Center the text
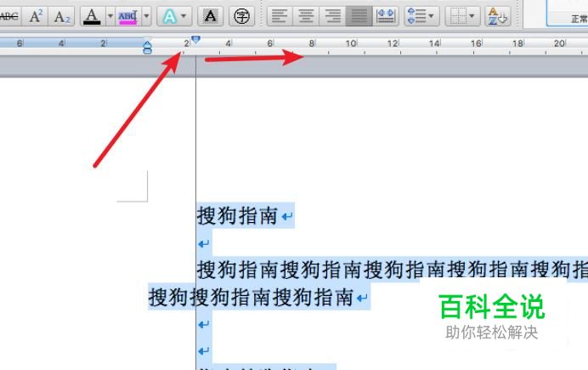The height and width of the screenshot is (370, 588). [306, 16]
